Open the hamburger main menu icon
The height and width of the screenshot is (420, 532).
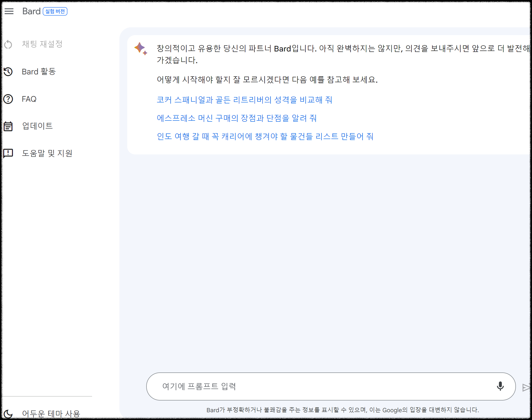tap(9, 11)
